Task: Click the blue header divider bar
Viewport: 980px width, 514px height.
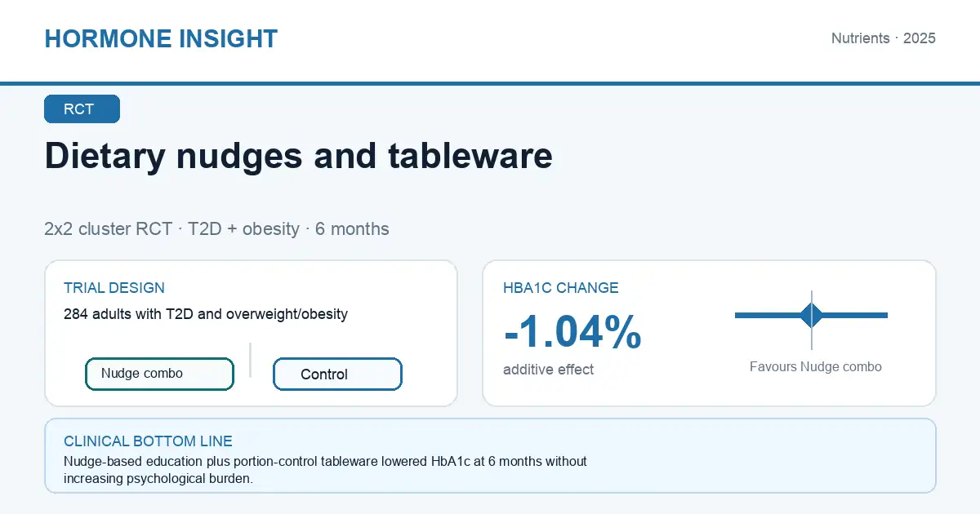Action: [x=490, y=83]
